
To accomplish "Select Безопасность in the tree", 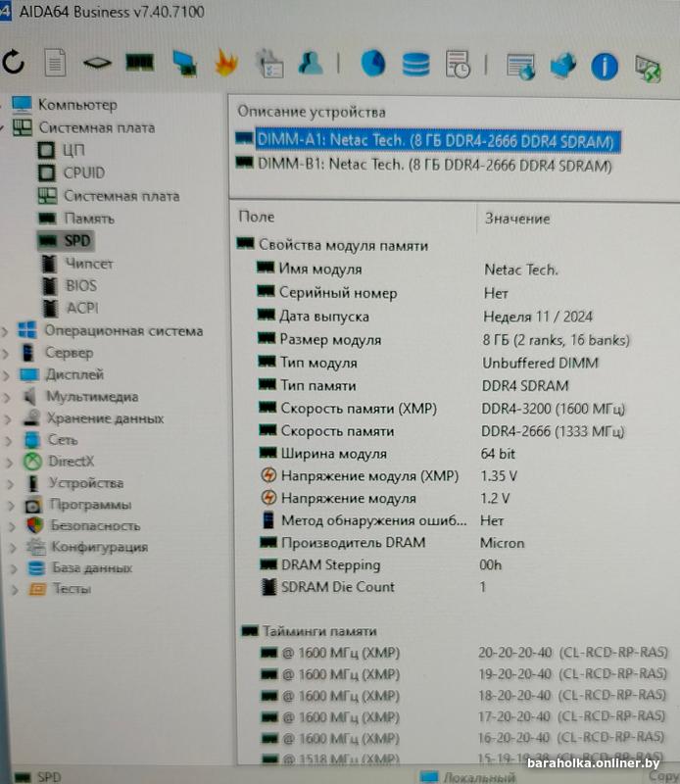I will click(95, 525).
